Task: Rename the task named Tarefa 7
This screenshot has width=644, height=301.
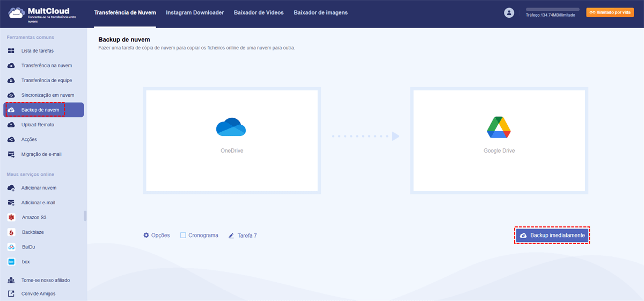Action: click(247, 235)
